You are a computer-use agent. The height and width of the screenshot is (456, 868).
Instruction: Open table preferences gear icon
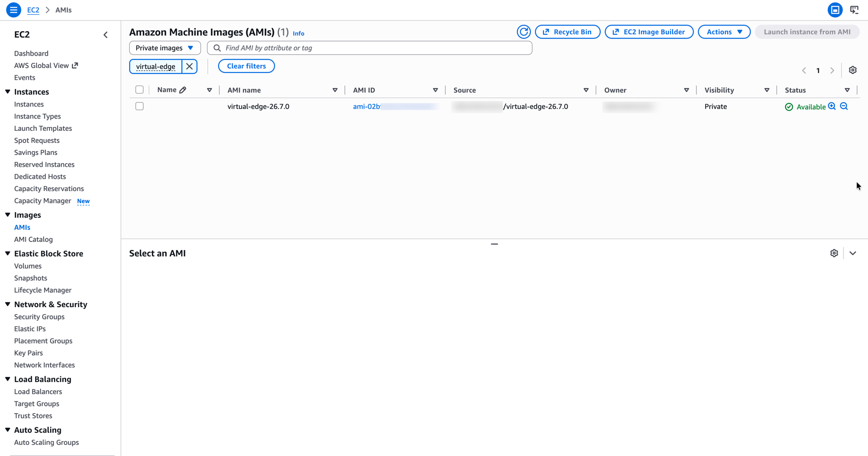(852, 70)
